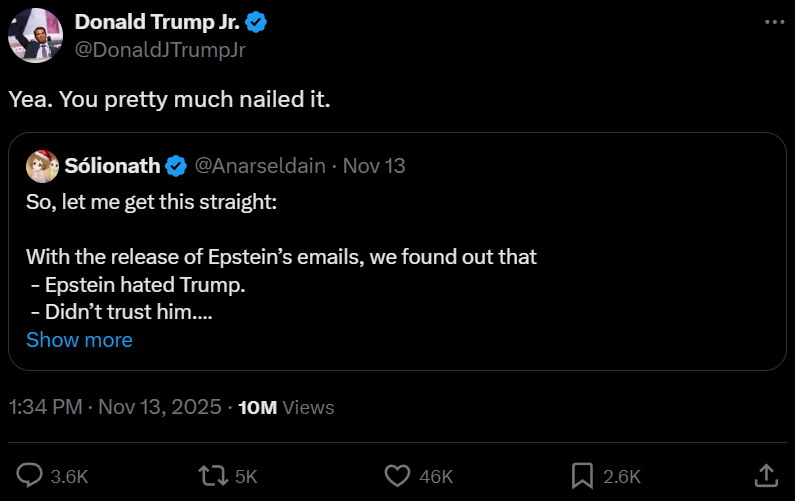This screenshot has width=795, height=501.
Task: Click Sólionath's verified badge icon
Action: [x=175, y=166]
